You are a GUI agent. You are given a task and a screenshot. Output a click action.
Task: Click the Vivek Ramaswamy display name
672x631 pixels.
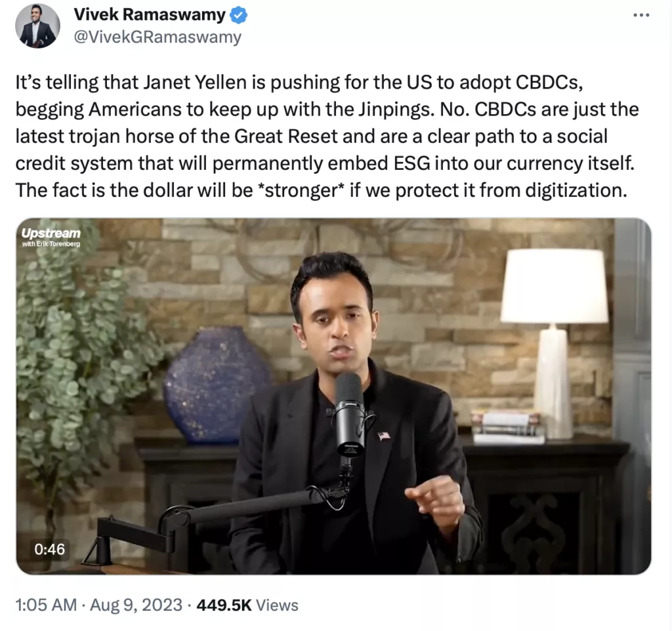(150, 15)
